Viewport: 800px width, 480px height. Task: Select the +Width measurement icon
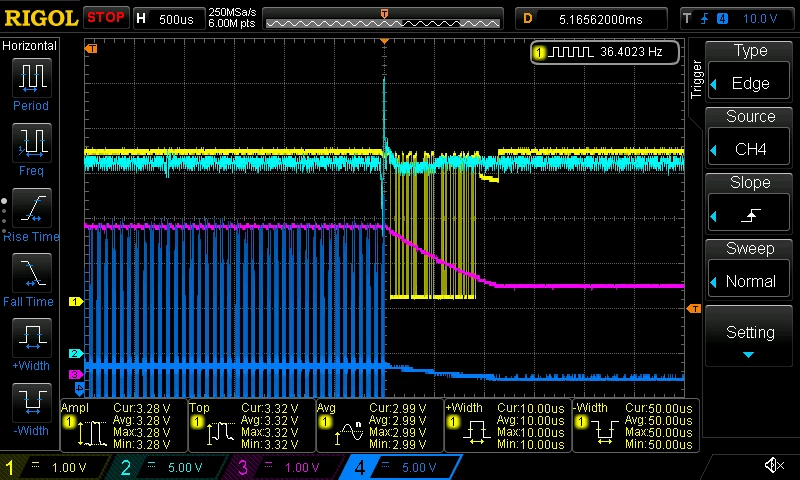(32, 338)
